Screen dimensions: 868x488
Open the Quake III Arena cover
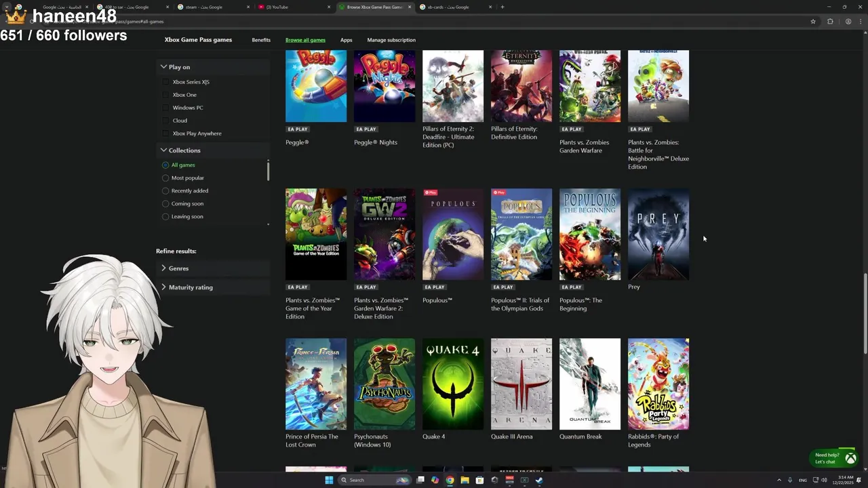point(521,384)
